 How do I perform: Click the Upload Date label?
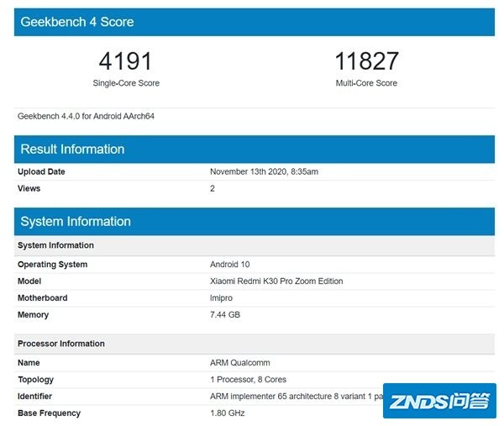tap(41, 171)
